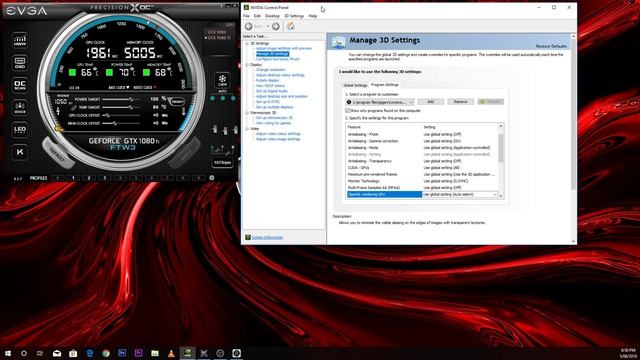The height and width of the screenshot is (360, 640).
Task: Collapse the Stereoscopic 3D tree node
Action: [x=247, y=112]
